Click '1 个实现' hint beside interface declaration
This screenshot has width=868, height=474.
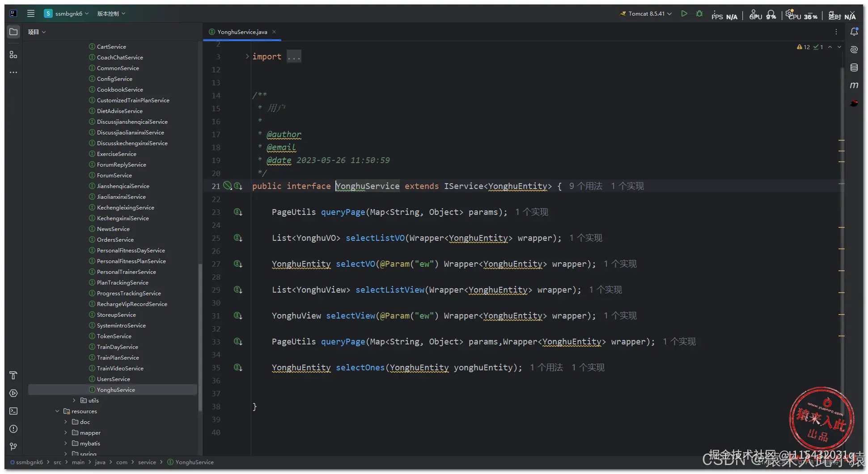point(627,186)
